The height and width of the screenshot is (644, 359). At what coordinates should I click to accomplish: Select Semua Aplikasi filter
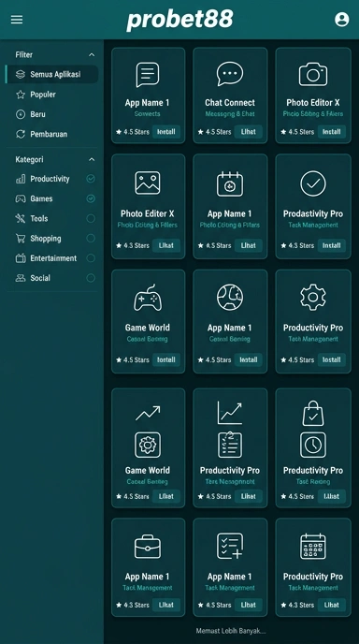point(52,74)
